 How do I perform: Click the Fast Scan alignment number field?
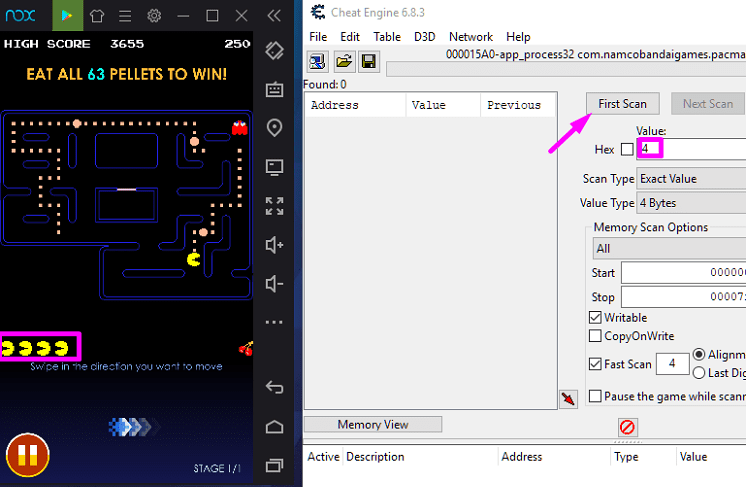(672, 364)
